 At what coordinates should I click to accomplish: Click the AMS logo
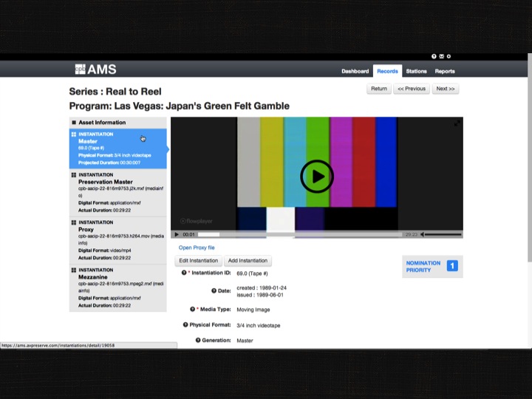(95, 69)
